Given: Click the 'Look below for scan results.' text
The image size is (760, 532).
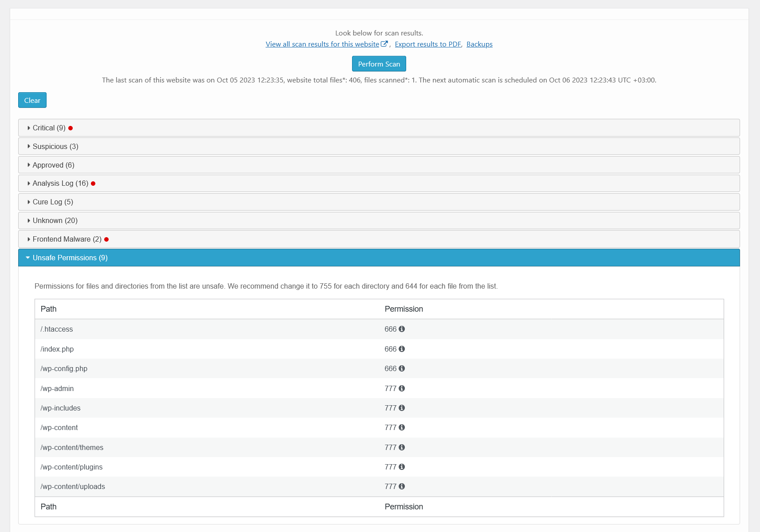Looking at the screenshot, I should pos(379,33).
